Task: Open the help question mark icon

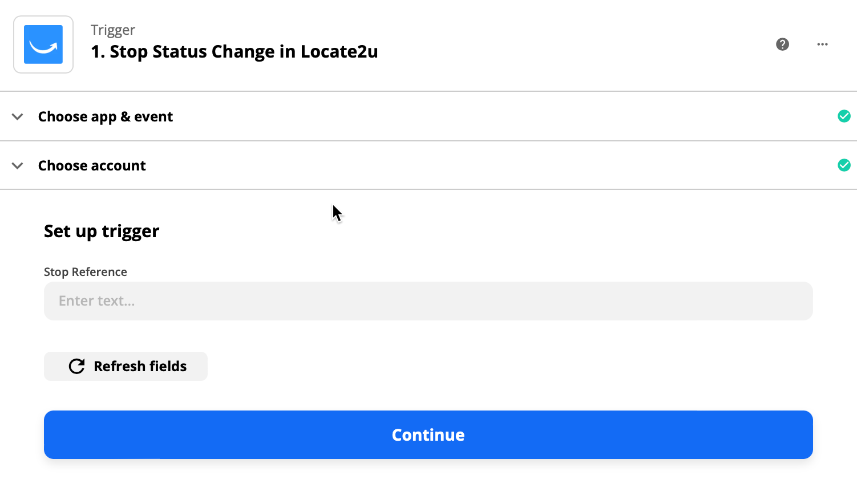Action: [x=782, y=44]
